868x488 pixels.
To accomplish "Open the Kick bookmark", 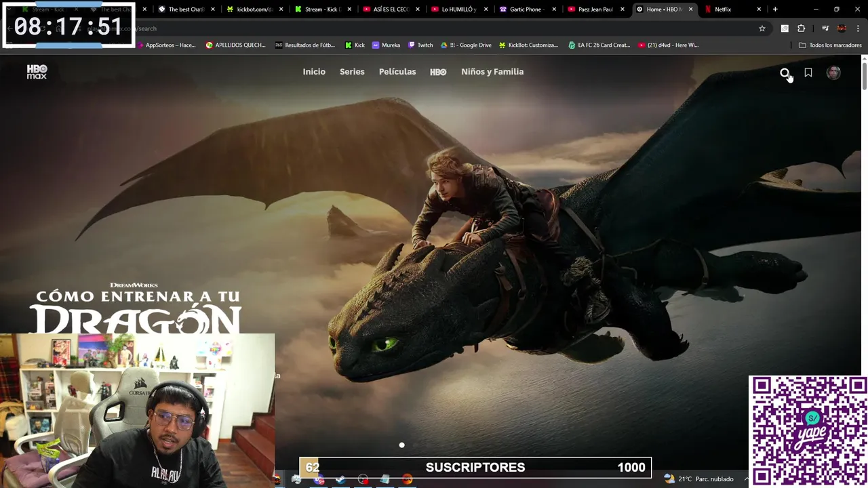I will point(355,45).
